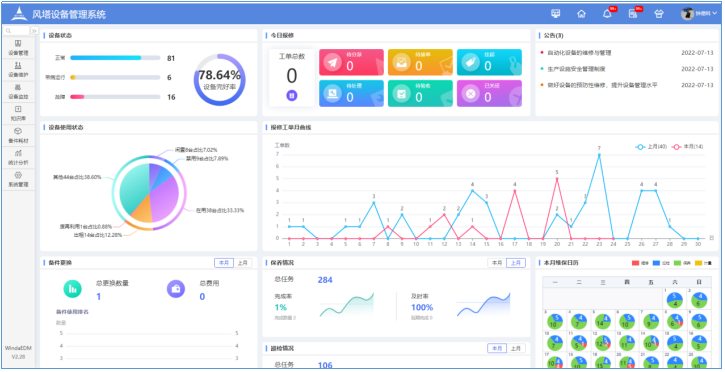Open 备件耗材 in the sidebar
This screenshot has width=725, height=372.
(18, 135)
